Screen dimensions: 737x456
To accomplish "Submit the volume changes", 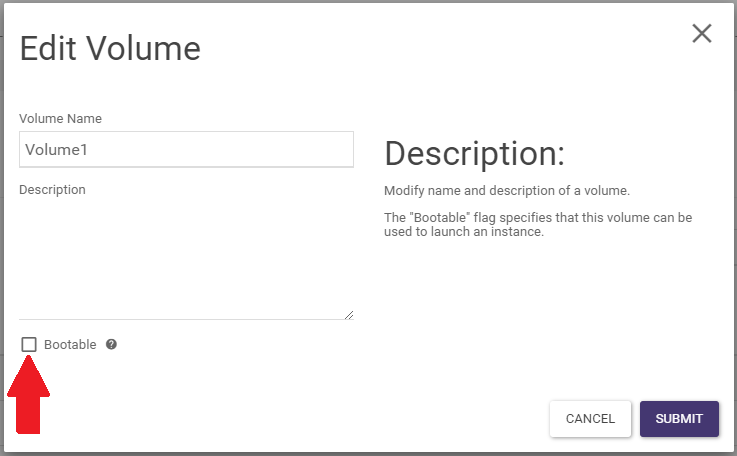I will point(679,419).
